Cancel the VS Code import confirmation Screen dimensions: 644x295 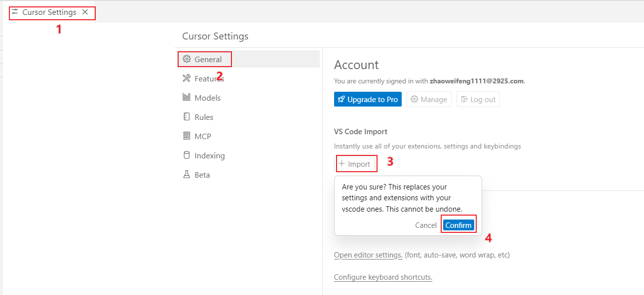425,225
